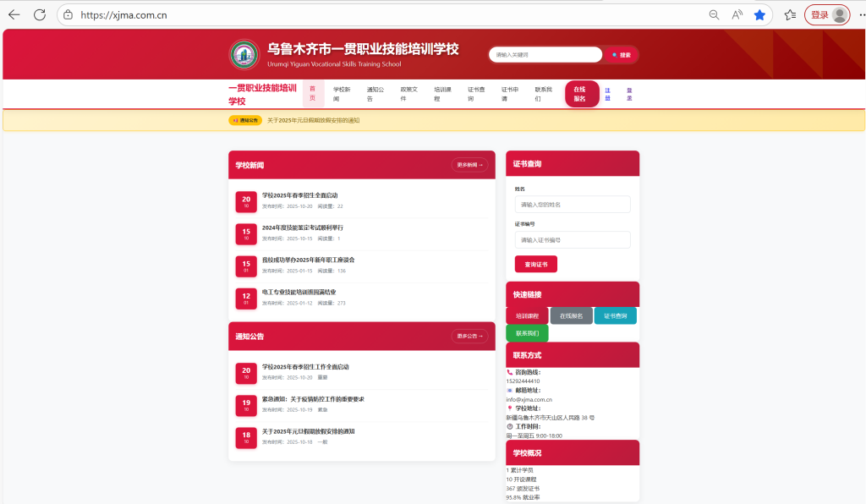Reload the page with refresh icon
866x504 pixels.
(40, 14)
